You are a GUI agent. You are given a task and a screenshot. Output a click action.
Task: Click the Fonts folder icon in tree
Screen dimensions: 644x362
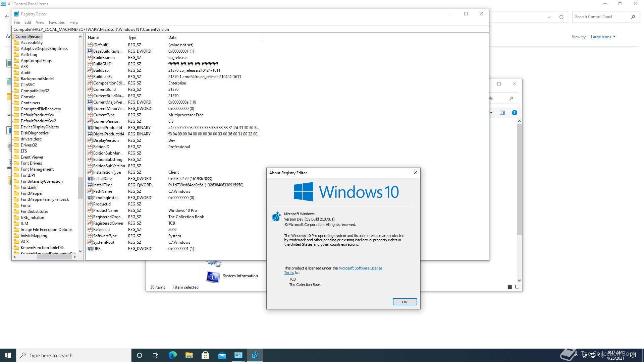coord(16,205)
